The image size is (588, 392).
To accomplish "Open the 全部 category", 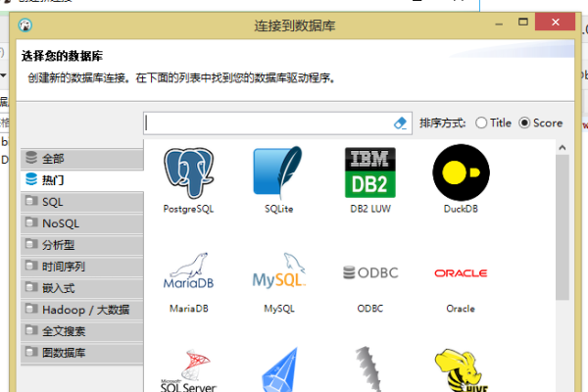I will point(82,159).
